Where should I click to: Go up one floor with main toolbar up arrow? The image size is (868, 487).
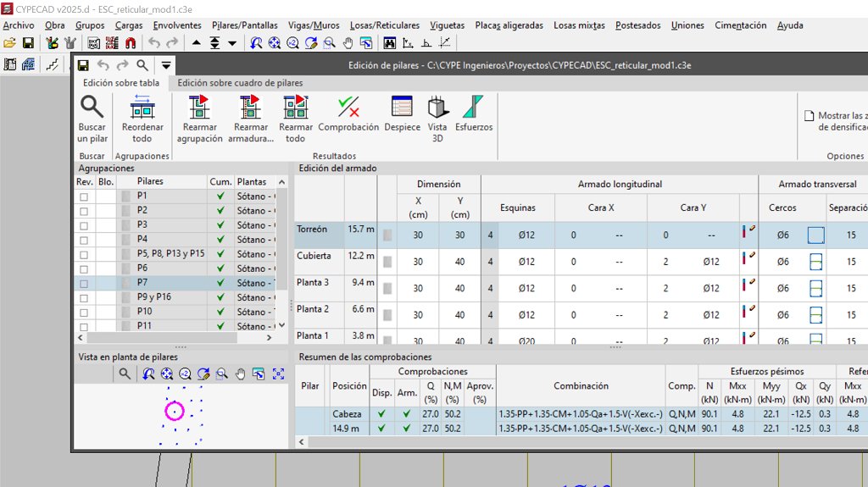pyautogui.click(x=196, y=43)
